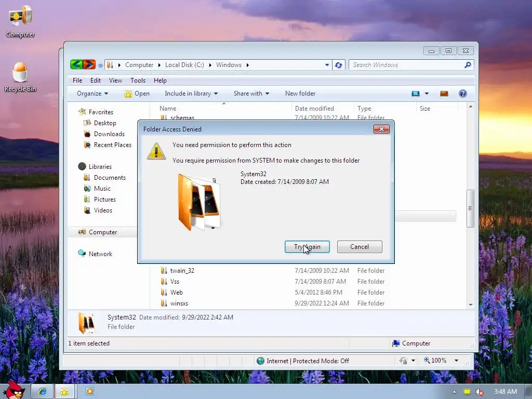Expand the Share with dropdown
Image resolution: width=532 pixels, height=399 pixels.
click(x=251, y=94)
